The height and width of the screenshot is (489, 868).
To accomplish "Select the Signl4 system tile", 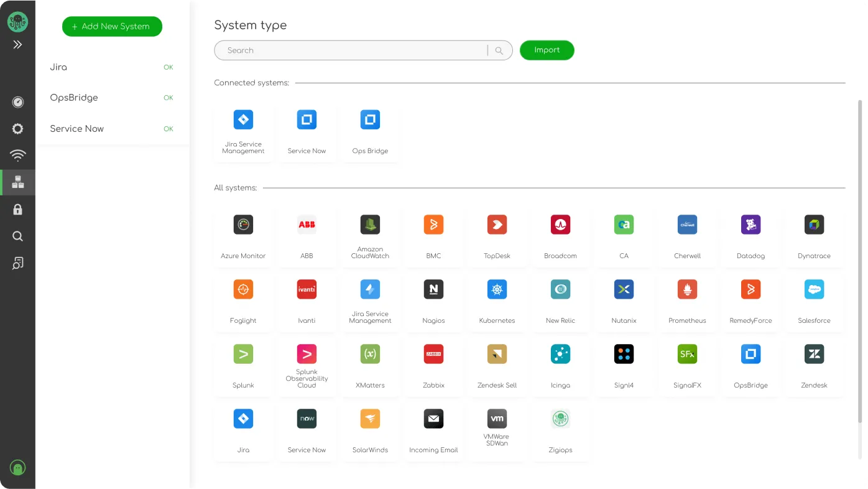I will 624,367.
